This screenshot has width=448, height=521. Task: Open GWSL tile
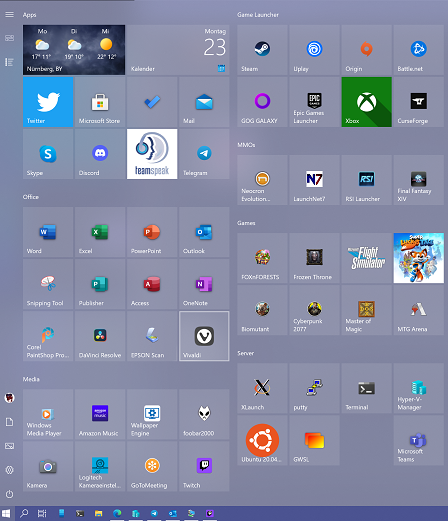click(314, 440)
